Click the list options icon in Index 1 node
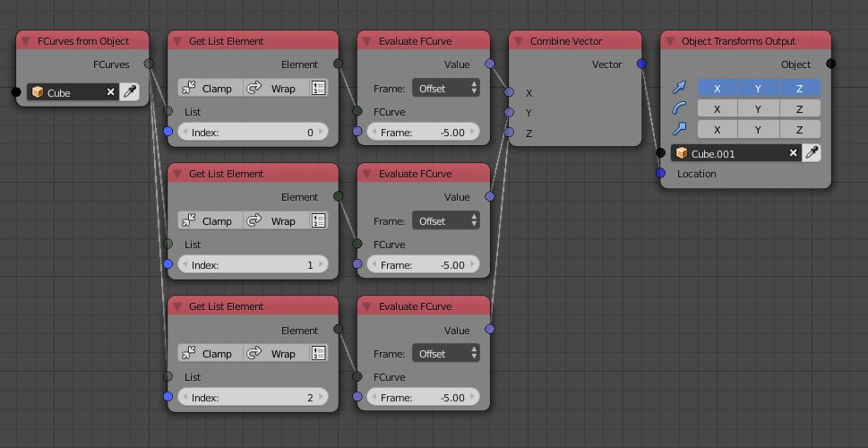This screenshot has height=448, width=868. click(319, 220)
